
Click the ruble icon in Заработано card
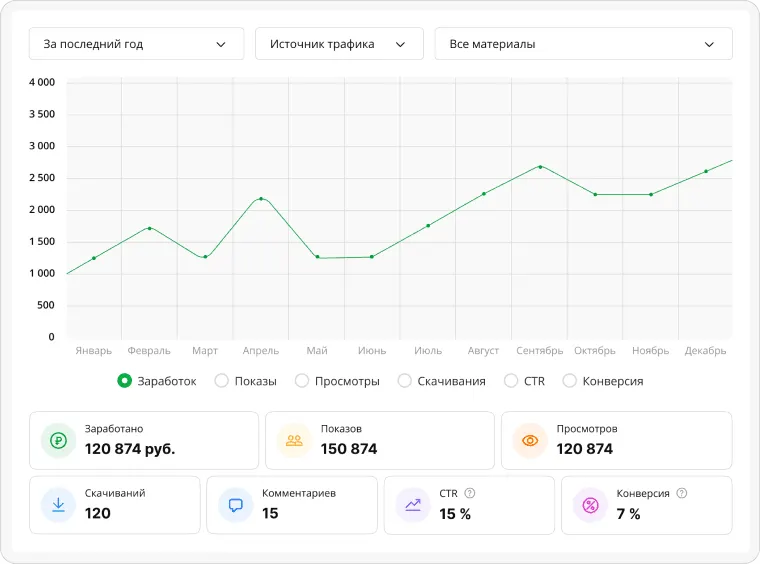pyautogui.click(x=59, y=440)
